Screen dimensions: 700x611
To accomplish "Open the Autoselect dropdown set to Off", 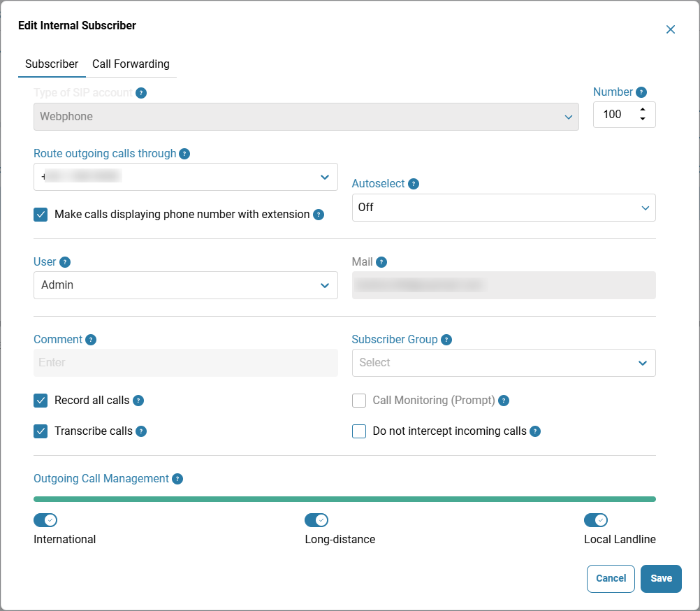I will coord(504,208).
